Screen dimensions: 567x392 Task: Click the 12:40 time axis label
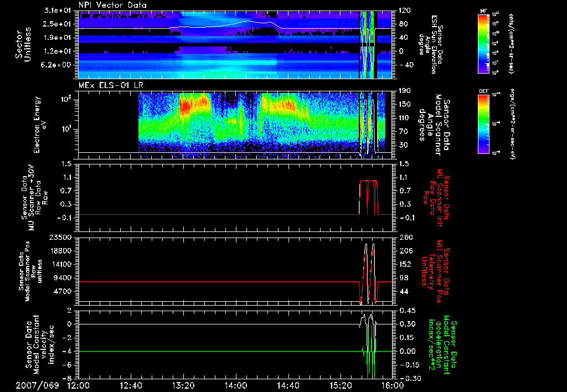click(x=131, y=385)
